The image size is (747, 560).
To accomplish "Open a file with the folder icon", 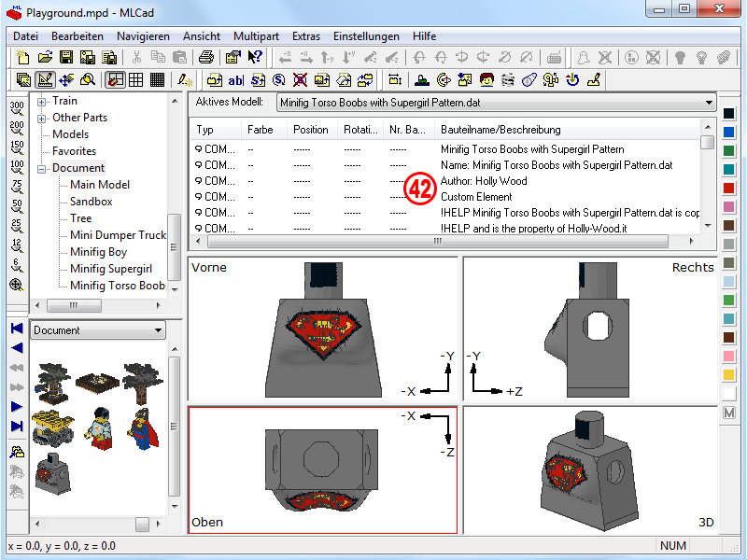I will tap(45, 58).
